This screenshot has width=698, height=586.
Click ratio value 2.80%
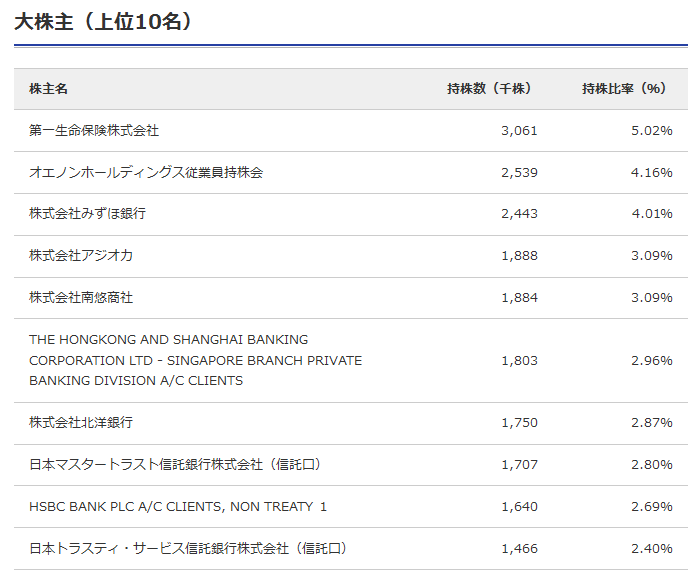point(652,465)
